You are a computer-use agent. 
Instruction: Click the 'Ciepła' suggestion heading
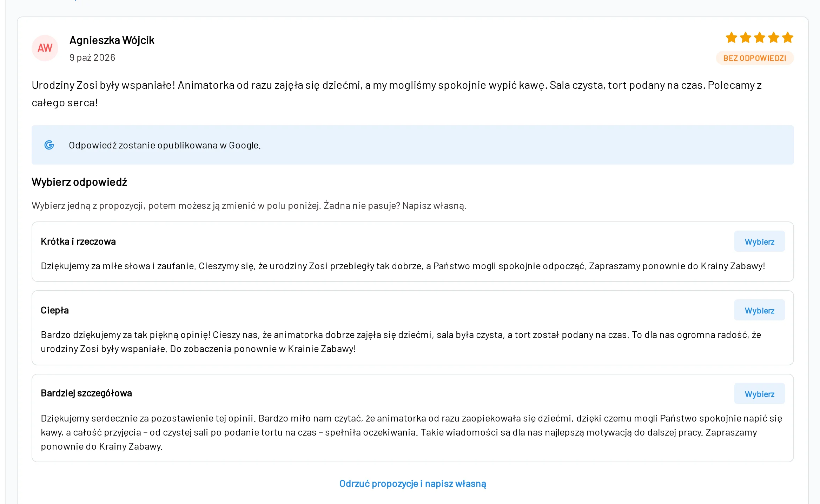tap(55, 310)
